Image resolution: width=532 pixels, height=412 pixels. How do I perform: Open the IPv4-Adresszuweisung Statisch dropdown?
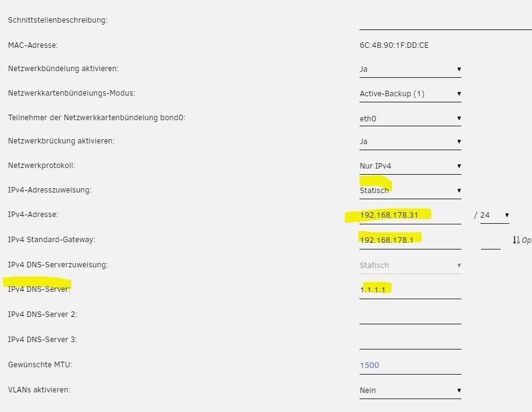point(410,191)
